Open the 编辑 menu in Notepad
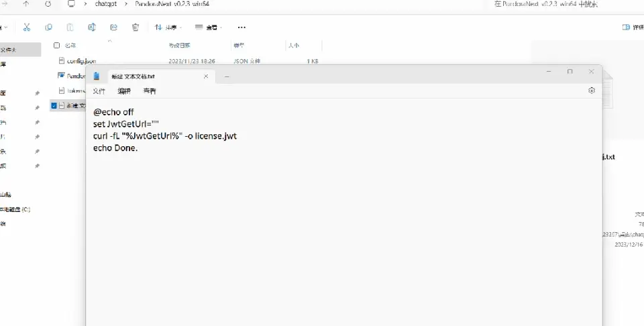This screenshot has width=644, height=326. tap(124, 91)
